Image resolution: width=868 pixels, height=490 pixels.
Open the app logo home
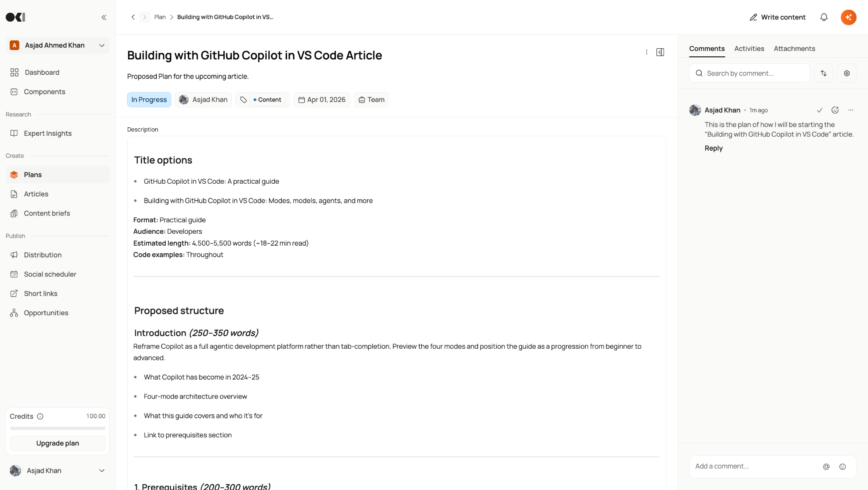(x=16, y=17)
